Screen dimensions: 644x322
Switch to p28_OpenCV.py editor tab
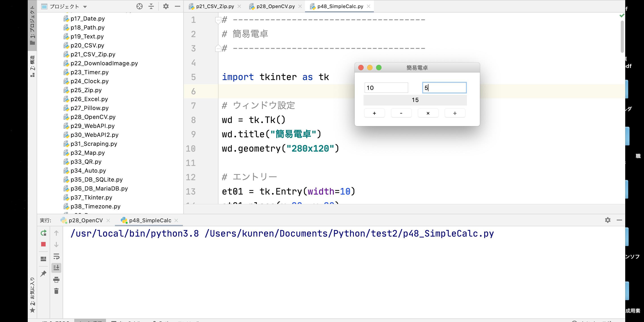(x=275, y=6)
